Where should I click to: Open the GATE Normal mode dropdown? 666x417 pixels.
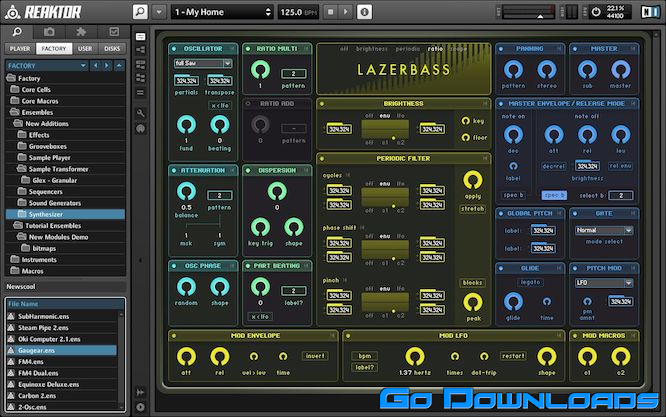coord(604,230)
